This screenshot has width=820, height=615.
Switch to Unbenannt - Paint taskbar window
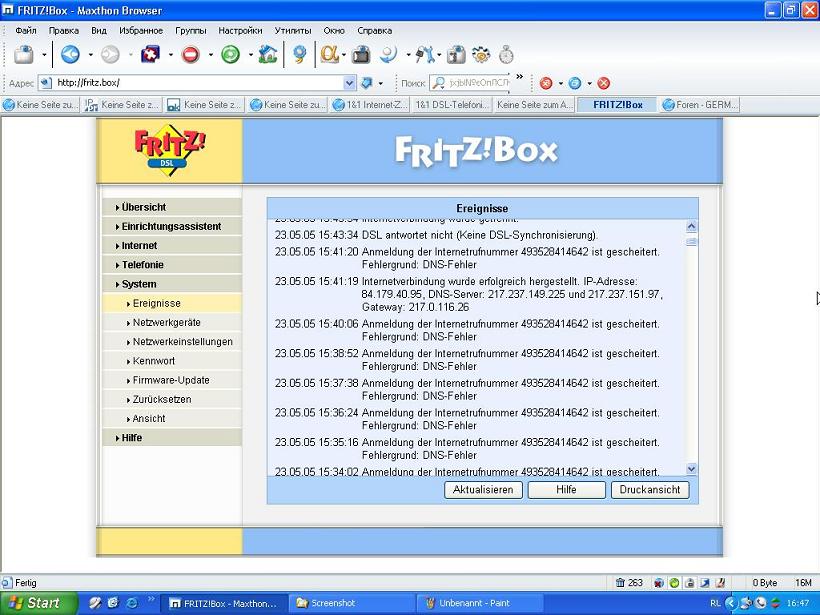point(480,603)
